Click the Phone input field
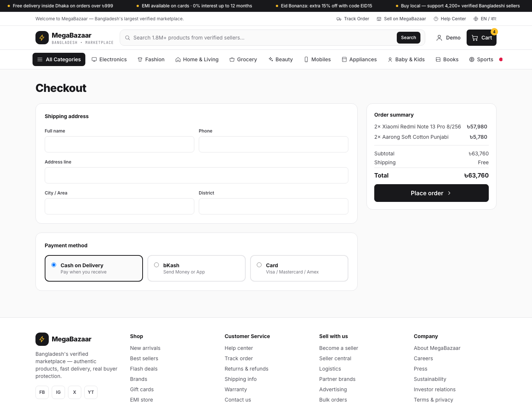 273,144
